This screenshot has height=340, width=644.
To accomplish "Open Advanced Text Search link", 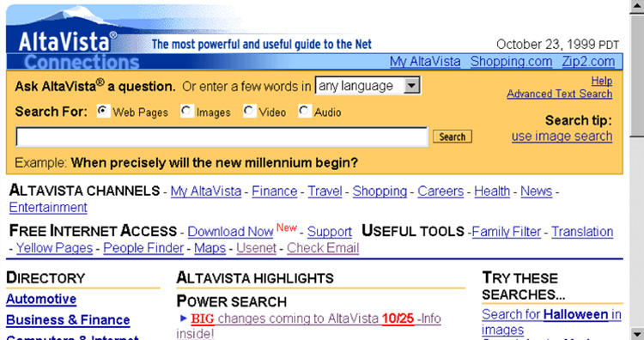I will [x=559, y=94].
